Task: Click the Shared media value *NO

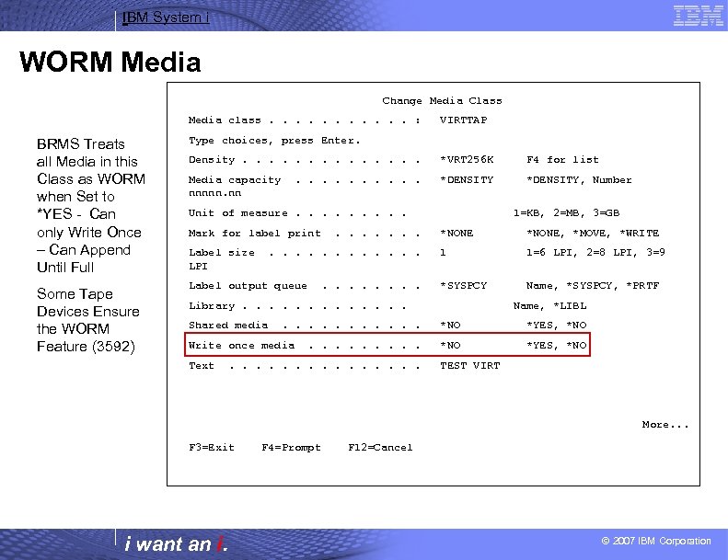Action: point(450,326)
